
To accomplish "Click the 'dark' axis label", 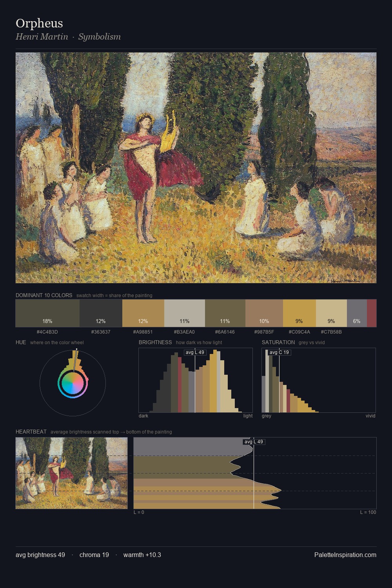I will (x=143, y=416).
